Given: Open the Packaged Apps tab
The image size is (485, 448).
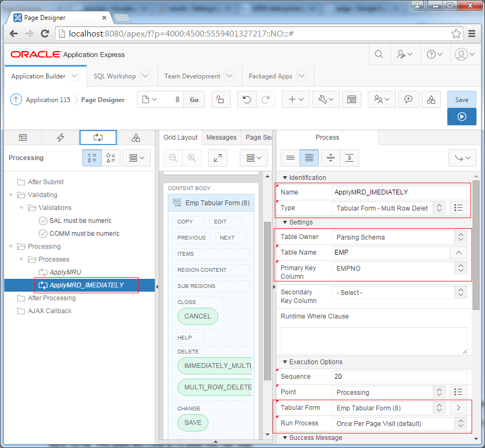Looking at the screenshot, I should pos(270,76).
